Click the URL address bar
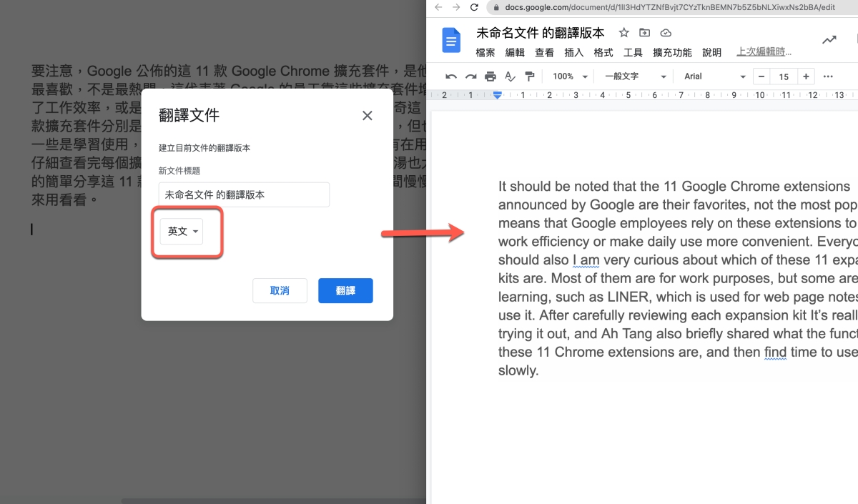Image resolution: width=858 pixels, height=504 pixels. (x=672, y=7)
